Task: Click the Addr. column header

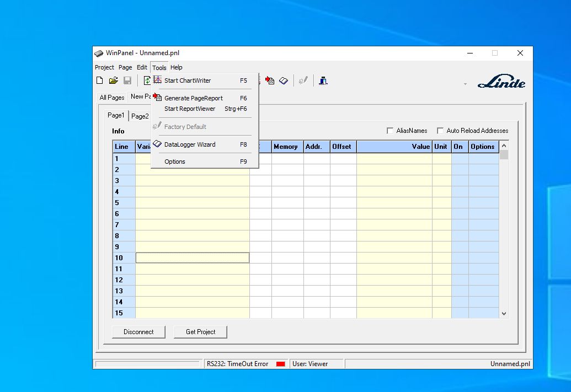Action: (x=317, y=147)
